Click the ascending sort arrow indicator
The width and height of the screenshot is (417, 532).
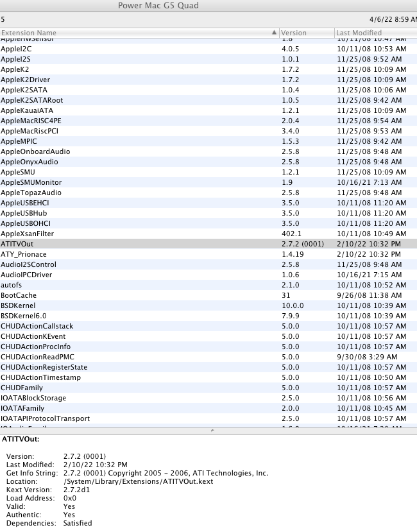coord(274,33)
